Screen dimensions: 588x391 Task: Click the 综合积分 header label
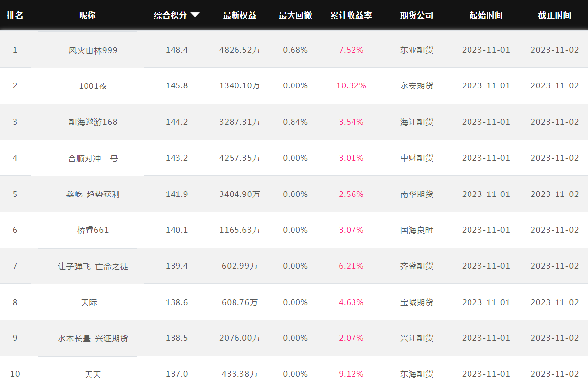pos(170,15)
